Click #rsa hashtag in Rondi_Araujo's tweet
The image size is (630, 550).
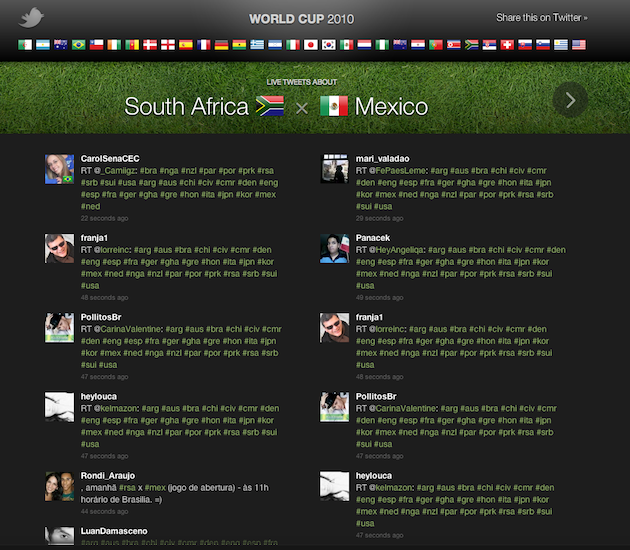point(127,488)
